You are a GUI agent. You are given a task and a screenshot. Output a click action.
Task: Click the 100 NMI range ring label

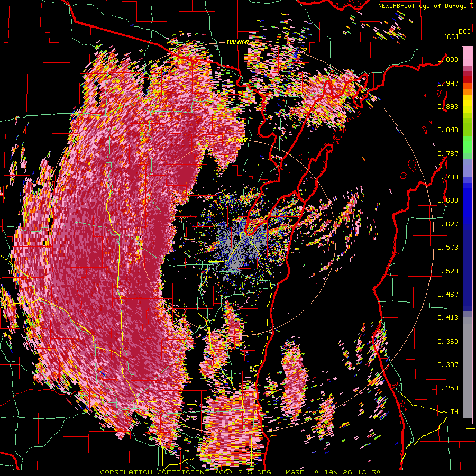coord(237,42)
